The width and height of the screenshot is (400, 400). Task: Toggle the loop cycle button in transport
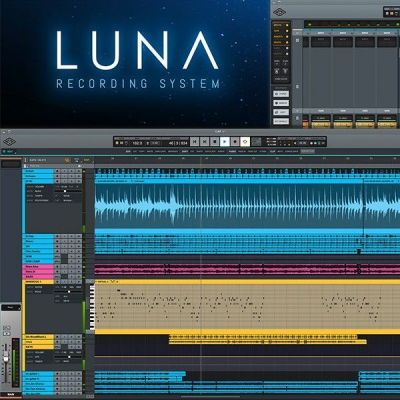(245, 142)
